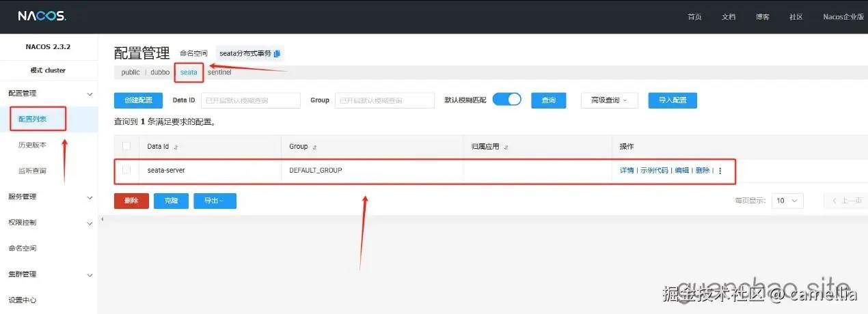The image size is (868, 314).
Task: Open the 高级查询 dropdown
Action: [609, 100]
